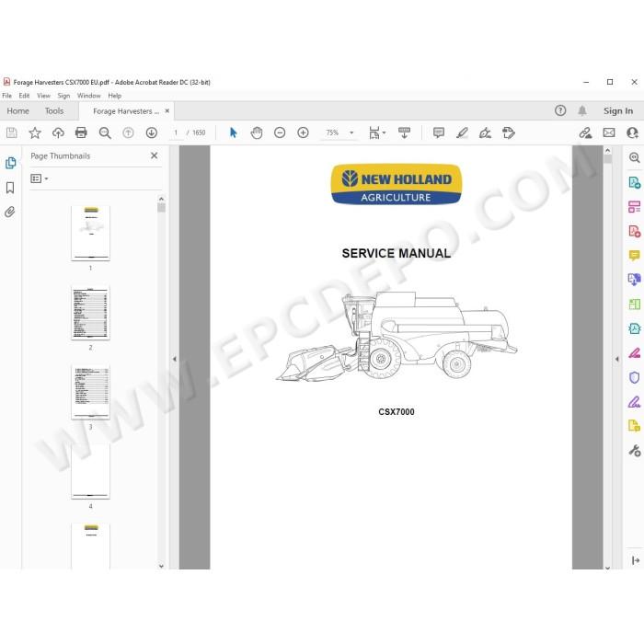
Task: Expand the right tools pane labels
Action: pyautogui.click(x=636, y=560)
